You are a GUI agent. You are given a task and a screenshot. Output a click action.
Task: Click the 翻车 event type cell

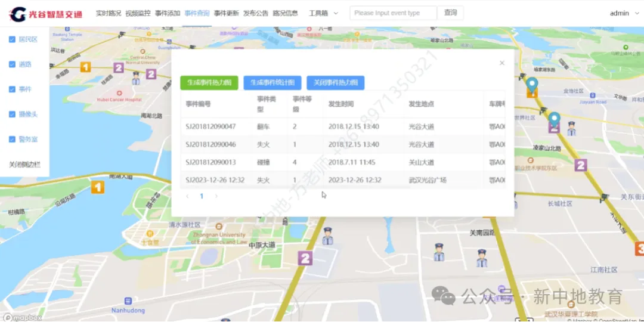coord(264,126)
